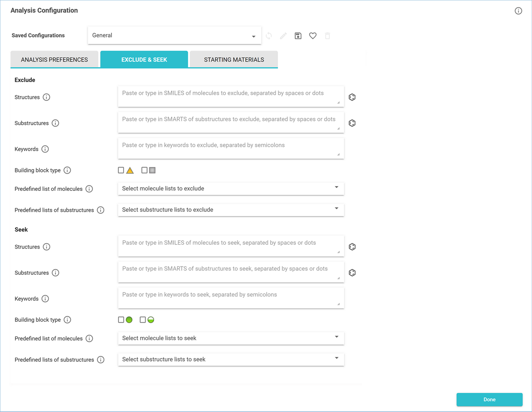Image resolution: width=532 pixels, height=412 pixels.
Task: Click the pencil edit configuration icon
Action: [x=283, y=36]
